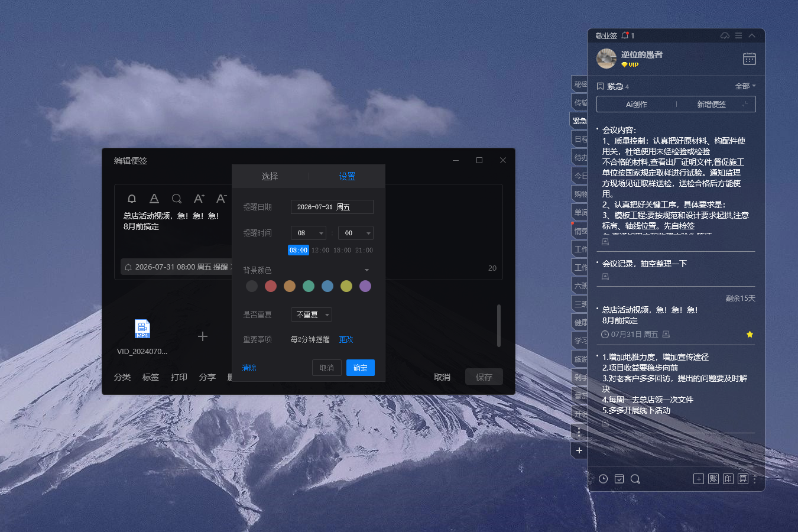Click expand icon right of 新增便签
The height and width of the screenshot is (532, 798).
click(745, 104)
